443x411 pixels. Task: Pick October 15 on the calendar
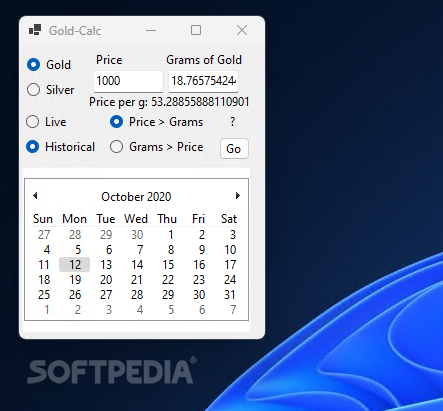coord(168,265)
